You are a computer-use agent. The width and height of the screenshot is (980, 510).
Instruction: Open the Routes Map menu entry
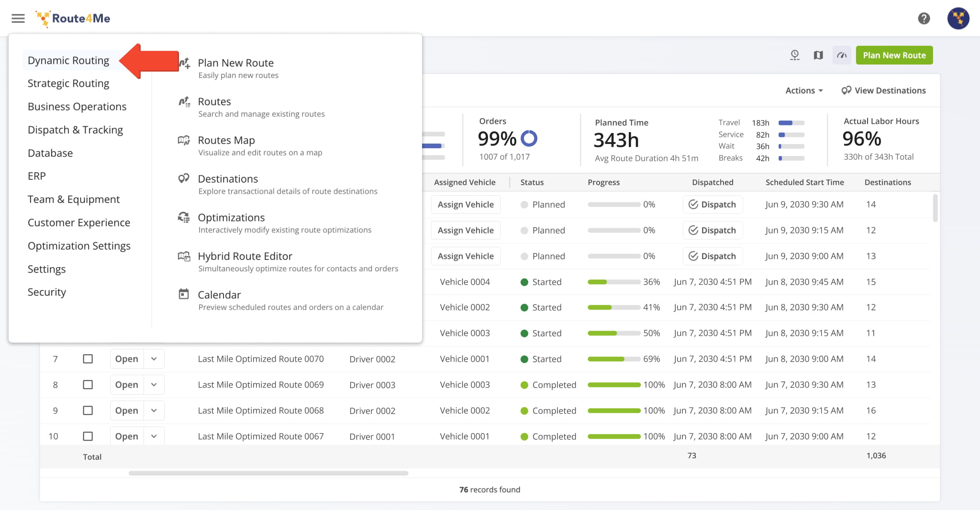pyautogui.click(x=226, y=140)
